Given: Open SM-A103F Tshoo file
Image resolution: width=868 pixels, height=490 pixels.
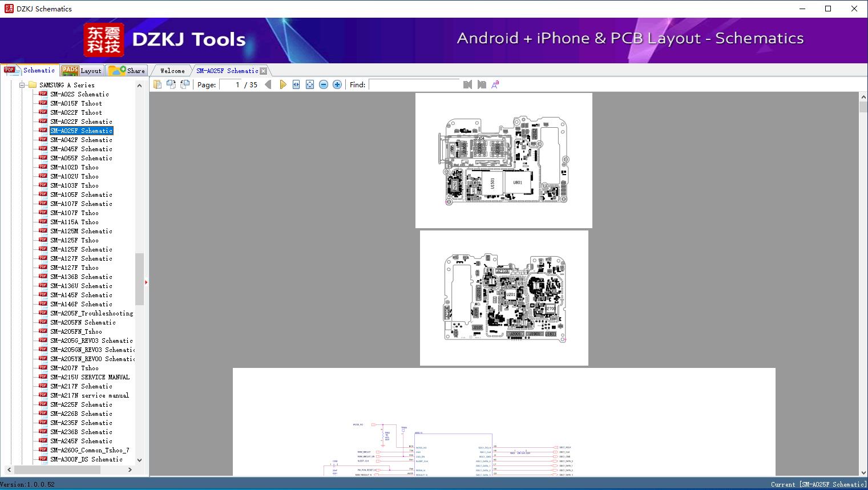Looking at the screenshot, I should tap(74, 185).
